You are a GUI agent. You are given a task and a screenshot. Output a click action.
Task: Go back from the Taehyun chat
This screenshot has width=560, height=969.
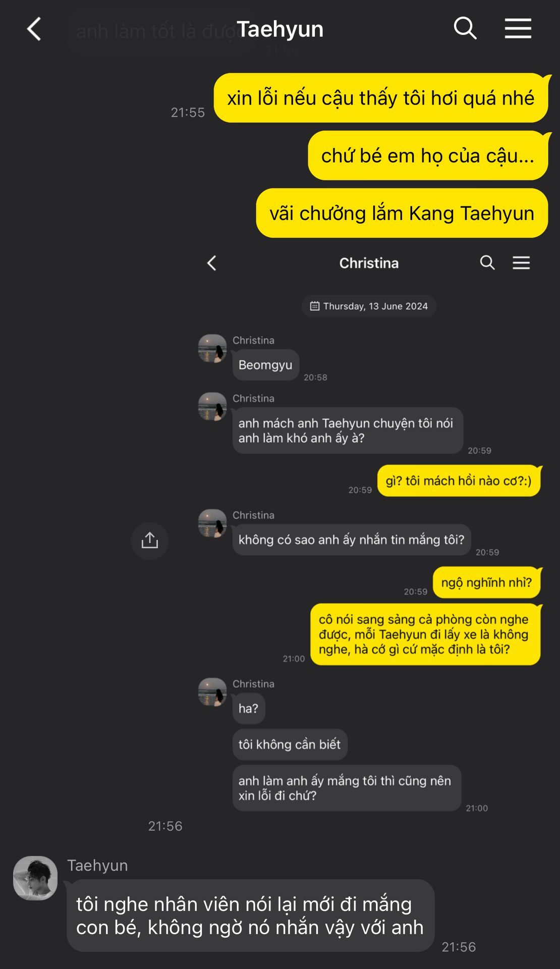pyautogui.click(x=34, y=29)
